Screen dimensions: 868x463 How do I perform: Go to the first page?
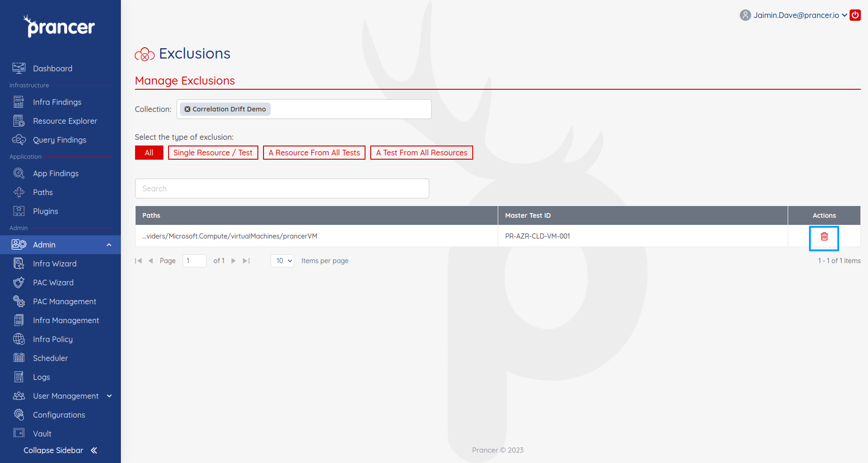pos(138,261)
